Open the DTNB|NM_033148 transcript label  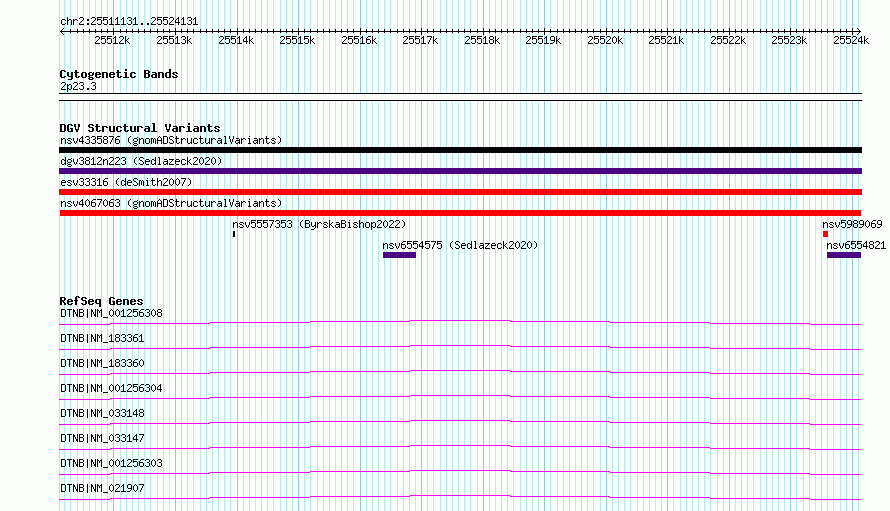(x=102, y=413)
